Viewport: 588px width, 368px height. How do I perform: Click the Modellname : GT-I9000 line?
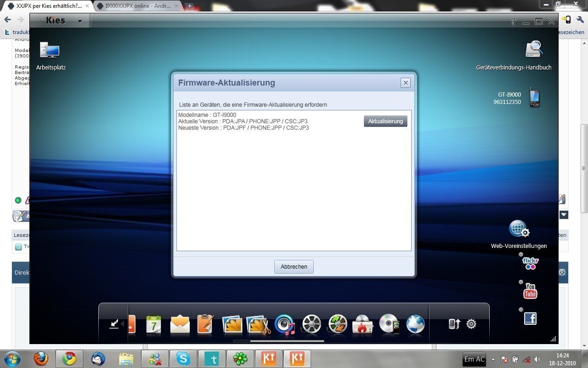point(207,115)
